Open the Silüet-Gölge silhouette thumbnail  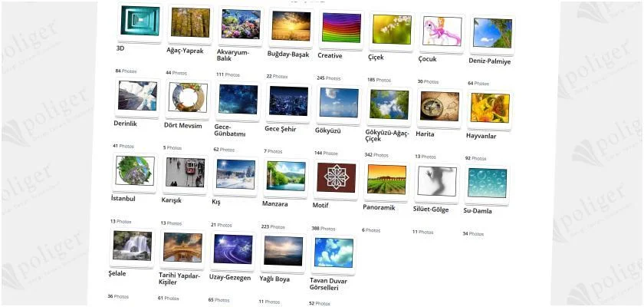[x=437, y=182]
